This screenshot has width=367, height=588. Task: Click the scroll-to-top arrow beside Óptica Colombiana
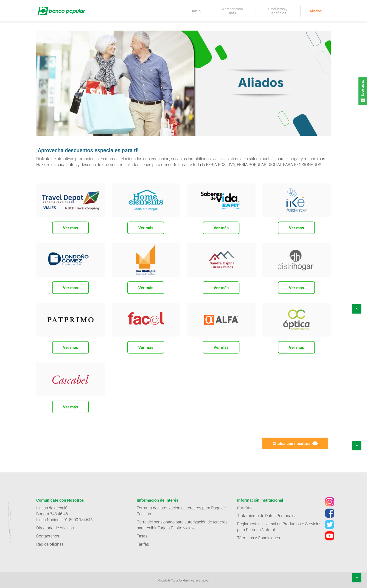click(357, 309)
